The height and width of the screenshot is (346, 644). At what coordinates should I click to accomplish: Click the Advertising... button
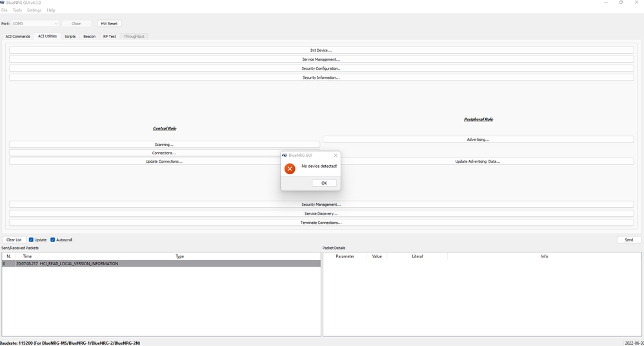tap(478, 139)
